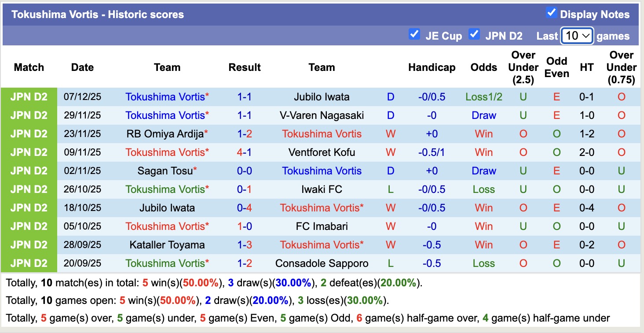Select the Match column header
This screenshot has width=644, height=333.
[29, 67]
